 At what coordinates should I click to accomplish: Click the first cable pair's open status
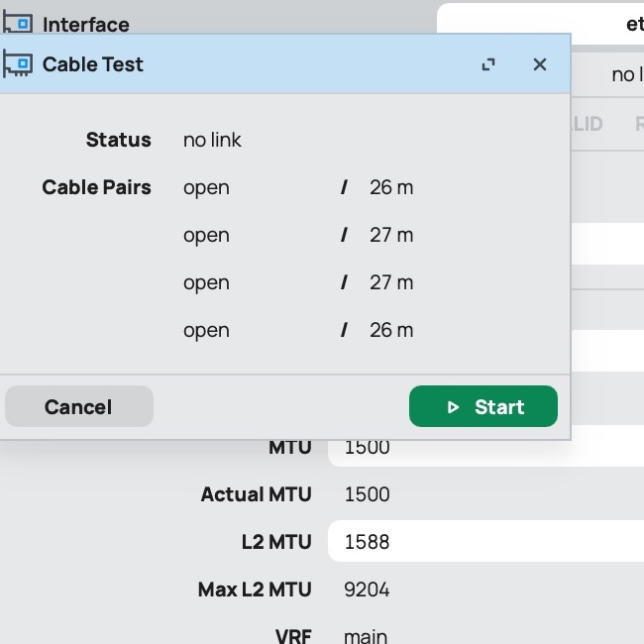tap(206, 187)
